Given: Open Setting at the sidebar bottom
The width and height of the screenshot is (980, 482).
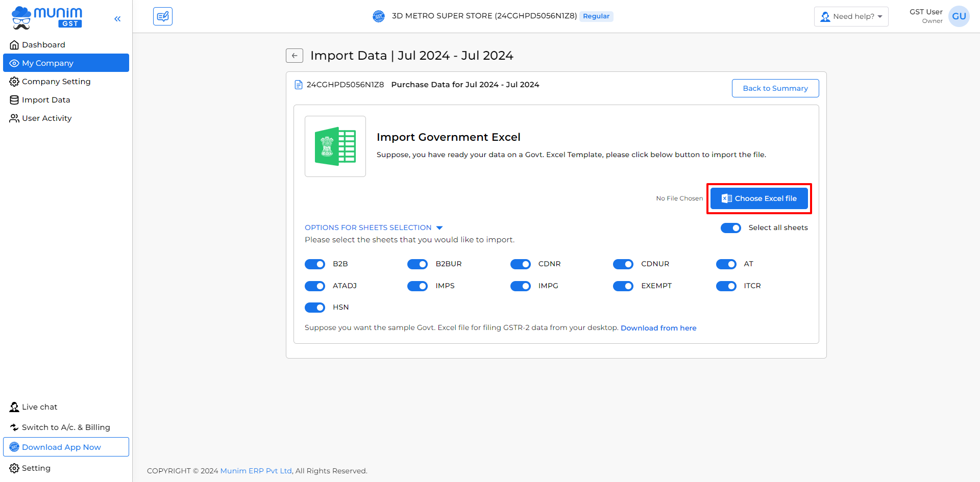Looking at the screenshot, I should click(x=30, y=468).
